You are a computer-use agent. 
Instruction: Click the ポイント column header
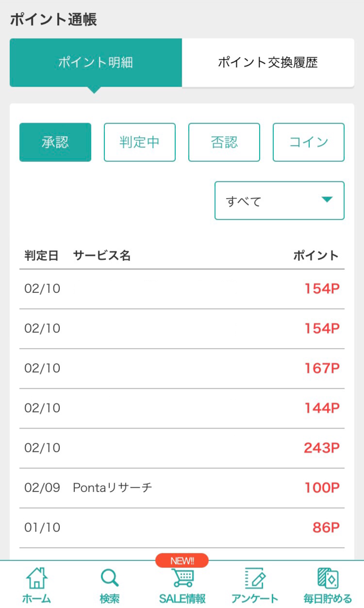point(316,256)
